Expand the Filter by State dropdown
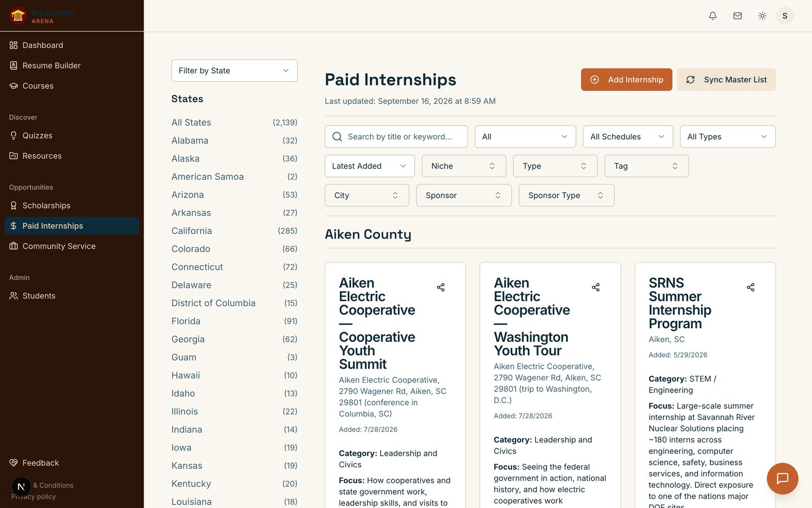 [234, 71]
